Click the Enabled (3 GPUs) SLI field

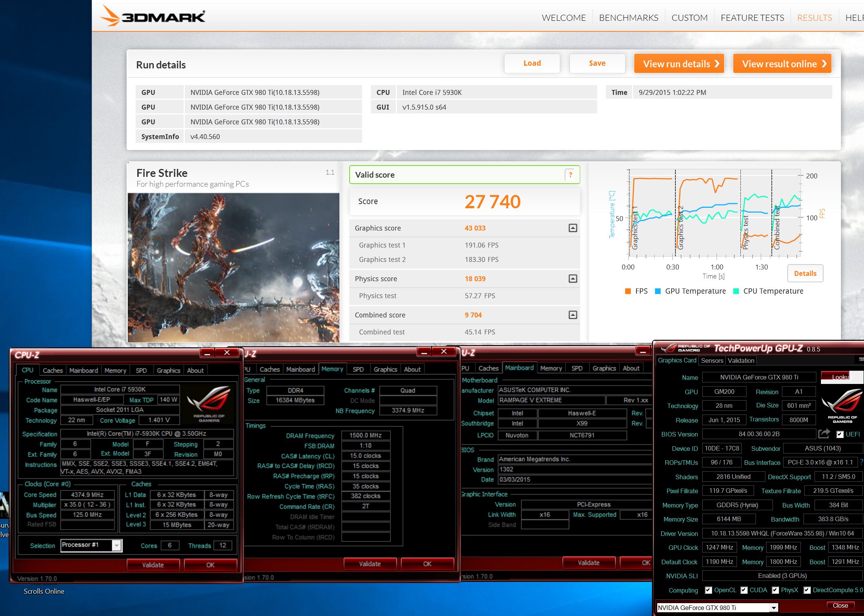[x=782, y=576]
